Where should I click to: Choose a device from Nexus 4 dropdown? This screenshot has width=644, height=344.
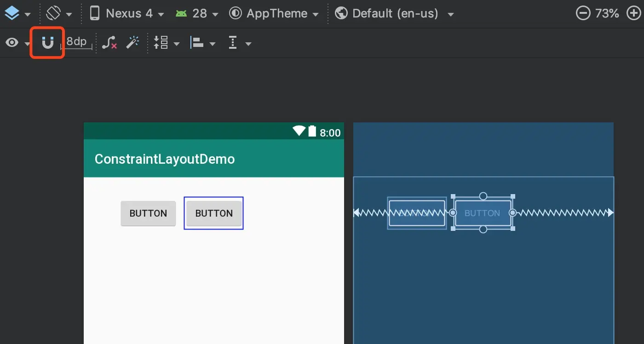pyautogui.click(x=127, y=13)
